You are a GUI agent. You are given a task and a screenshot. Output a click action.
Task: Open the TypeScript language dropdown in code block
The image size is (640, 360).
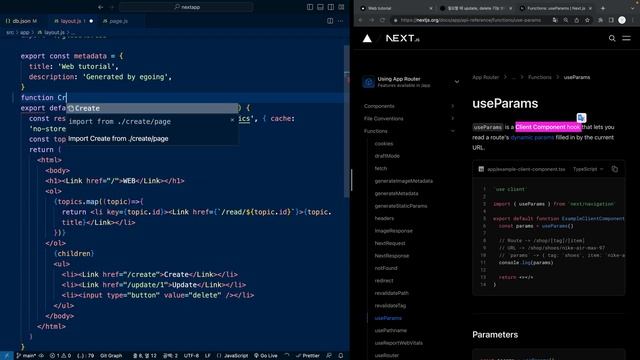pos(588,169)
